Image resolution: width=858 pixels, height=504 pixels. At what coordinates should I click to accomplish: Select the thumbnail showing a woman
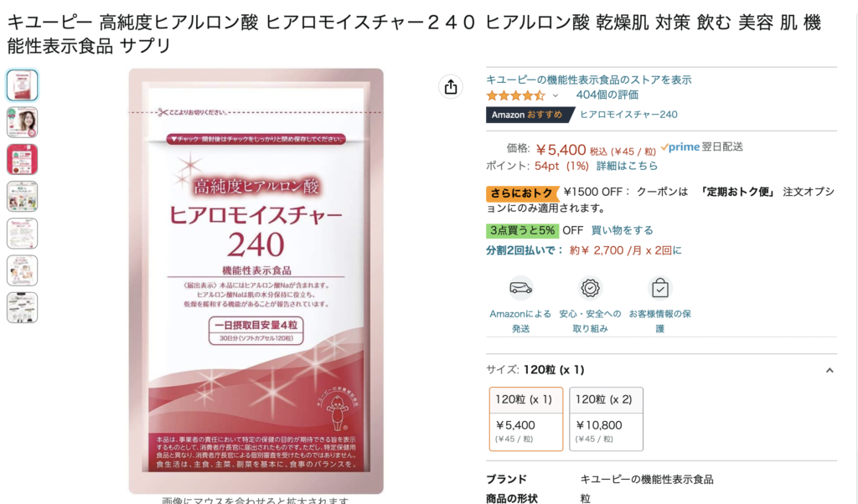tap(23, 122)
